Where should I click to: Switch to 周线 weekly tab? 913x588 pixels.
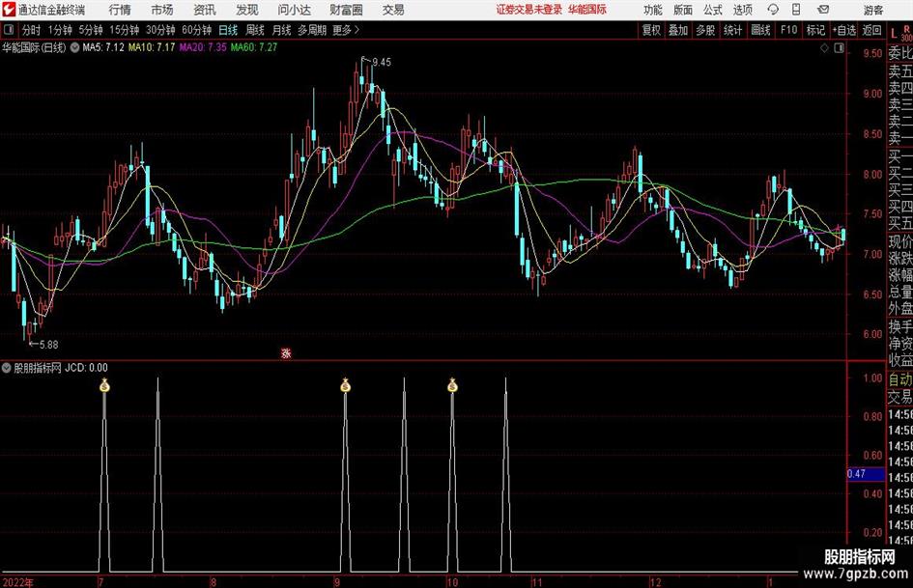pos(254,30)
